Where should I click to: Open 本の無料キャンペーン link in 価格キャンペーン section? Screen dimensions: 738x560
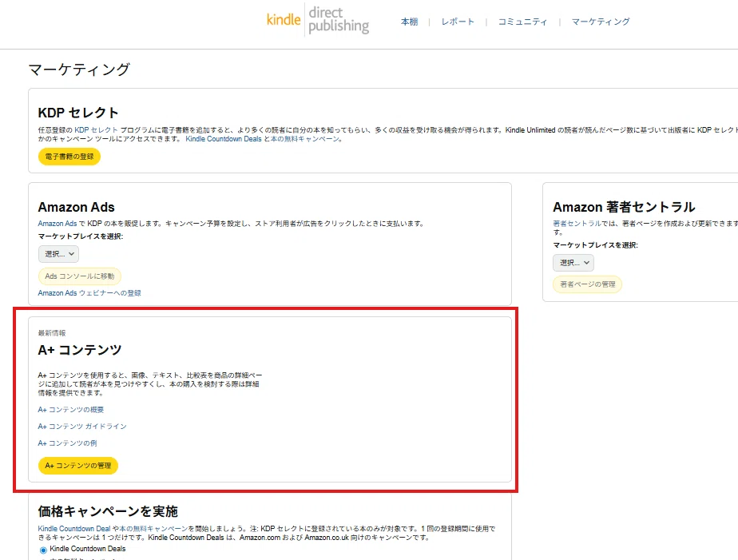pyautogui.click(x=153, y=529)
